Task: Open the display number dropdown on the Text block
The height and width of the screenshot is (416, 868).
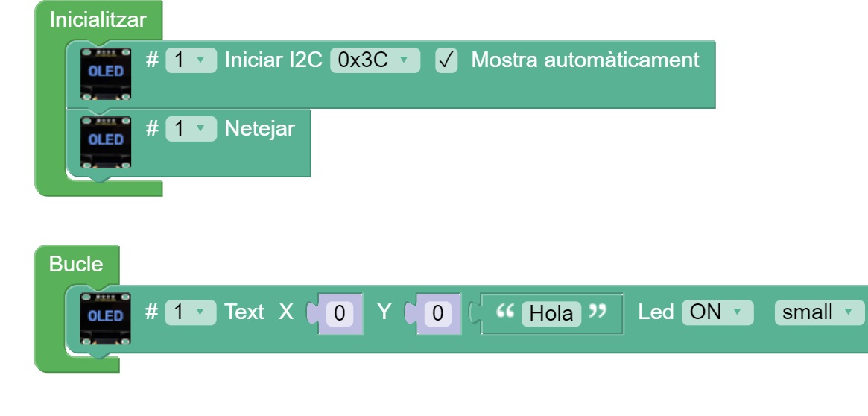Action: pyautogui.click(x=191, y=312)
